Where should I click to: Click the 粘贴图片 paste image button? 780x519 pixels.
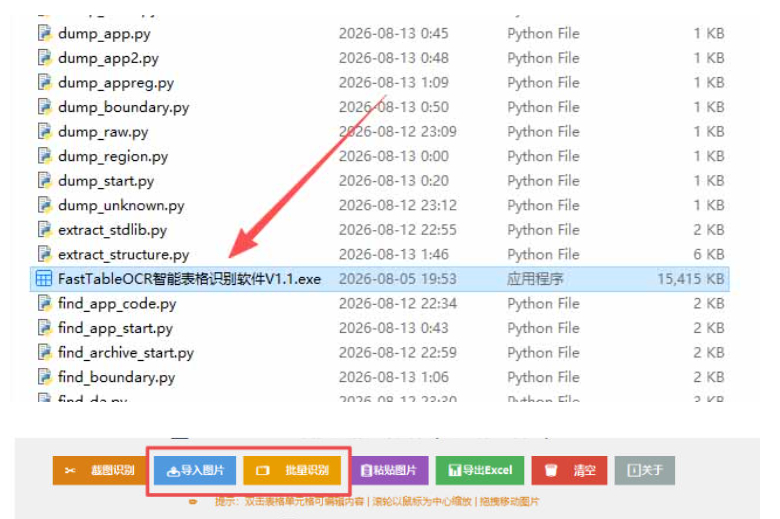[390, 470]
